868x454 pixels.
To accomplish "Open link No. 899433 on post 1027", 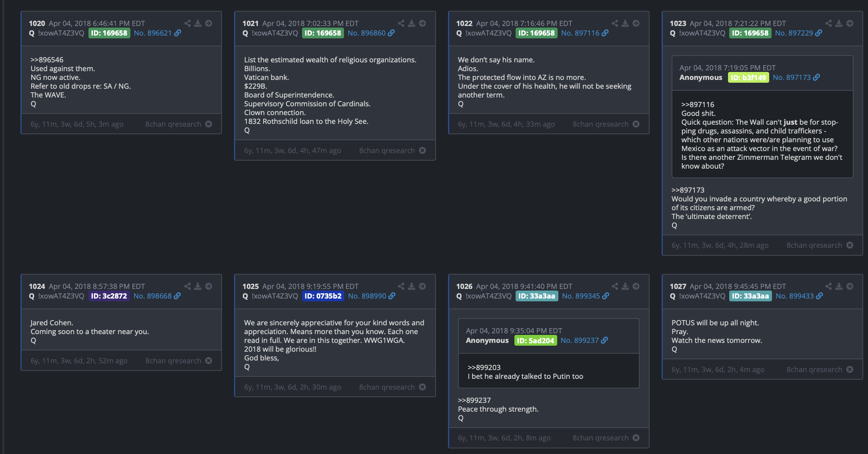I will pos(794,296).
